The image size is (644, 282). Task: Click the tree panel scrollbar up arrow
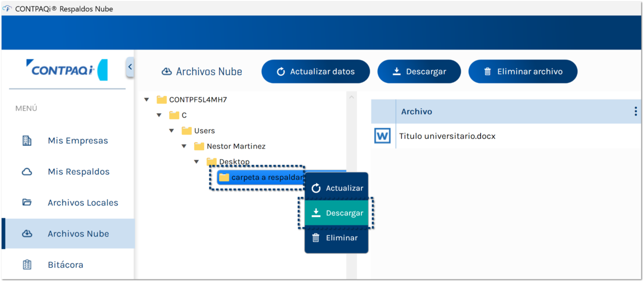(x=352, y=97)
